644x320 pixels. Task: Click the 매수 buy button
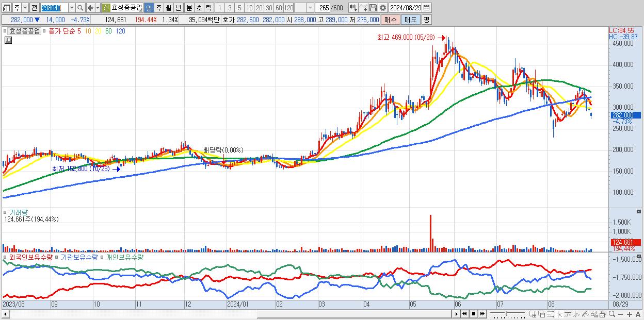pyautogui.click(x=390, y=20)
